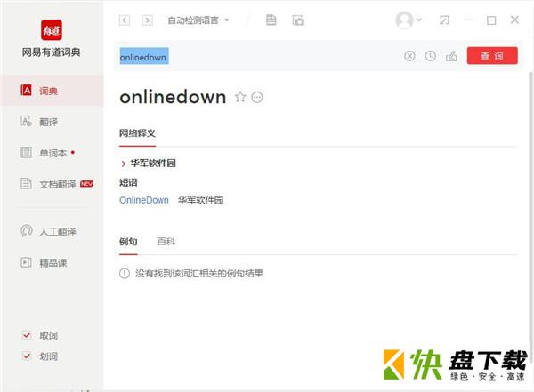This screenshot has width=534, height=392.
Task: Click the 短语 section heading
Action: pos(128,183)
